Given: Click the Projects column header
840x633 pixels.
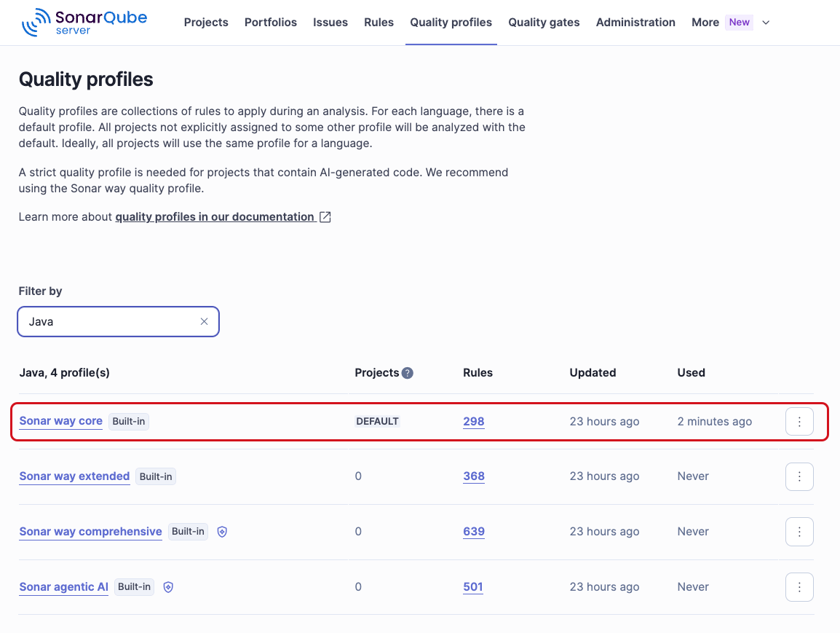Looking at the screenshot, I should click(x=376, y=373).
